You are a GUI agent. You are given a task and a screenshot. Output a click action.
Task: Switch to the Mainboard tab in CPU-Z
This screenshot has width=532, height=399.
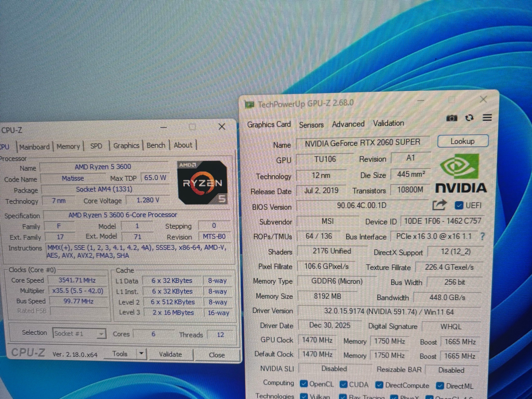click(34, 147)
